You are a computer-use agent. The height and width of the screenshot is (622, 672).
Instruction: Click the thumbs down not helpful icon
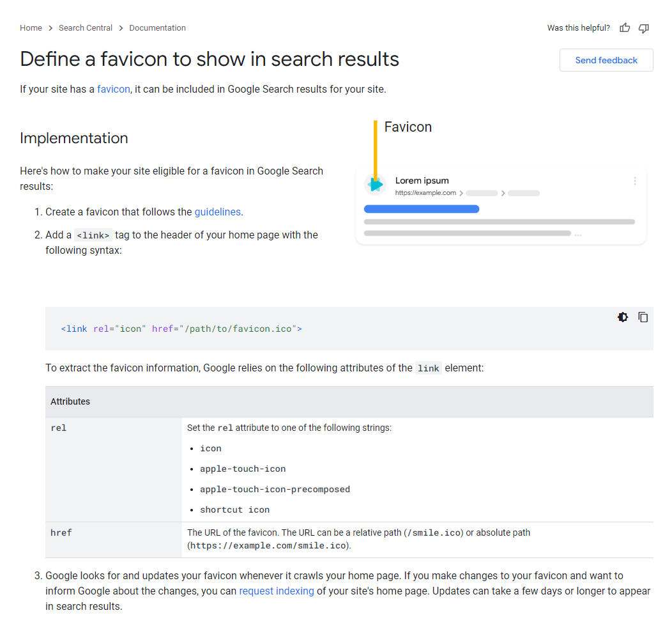click(x=644, y=28)
